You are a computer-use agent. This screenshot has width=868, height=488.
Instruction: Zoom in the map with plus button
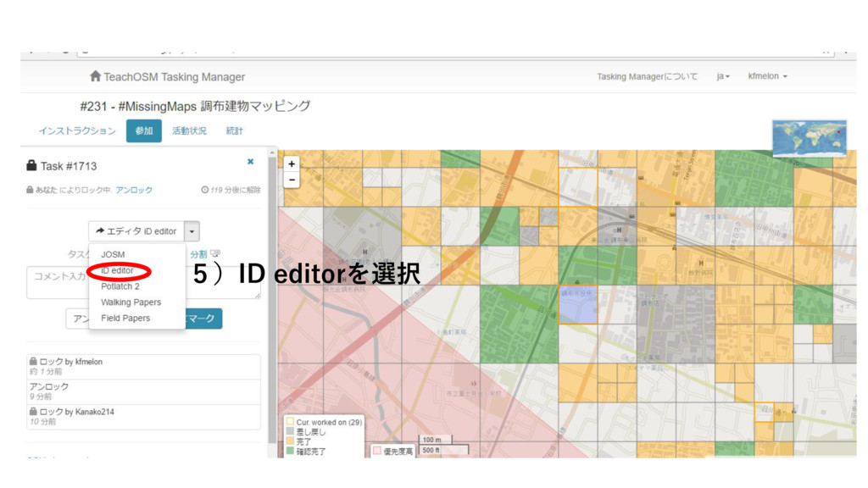click(x=292, y=164)
